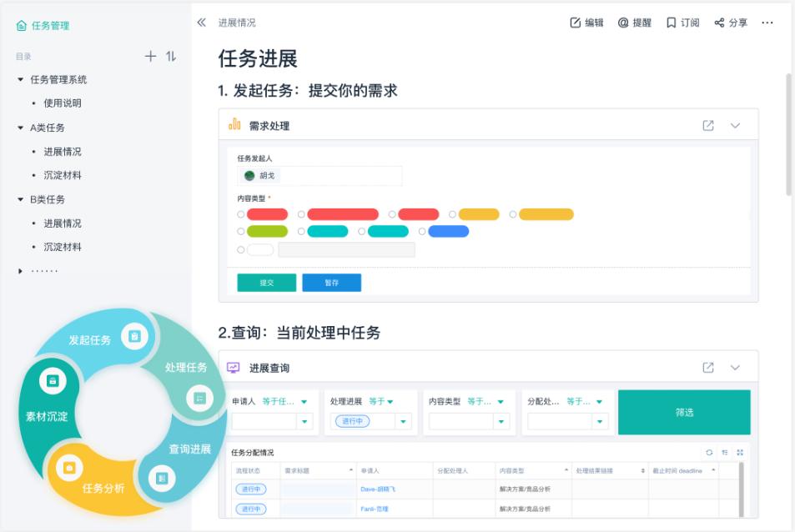Image resolution: width=795 pixels, height=532 pixels.
Task: Select the olive green content type radio
Action: point(242,232)
